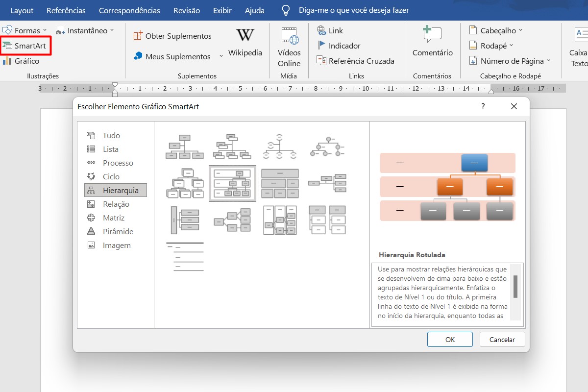The width and height of the screenshot is (588, 392).
Task: Open dialog help with the question mark
Action: pos(483,106)
